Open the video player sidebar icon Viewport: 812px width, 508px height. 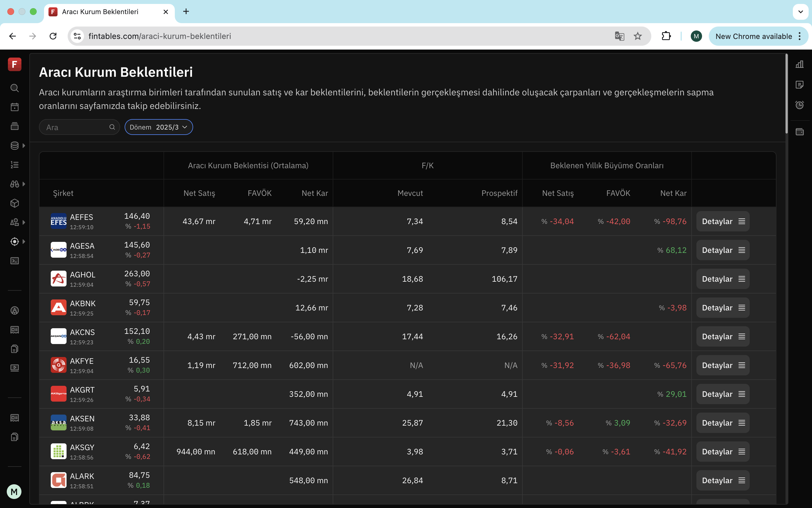pyautogui.click(x=14, y=368)
